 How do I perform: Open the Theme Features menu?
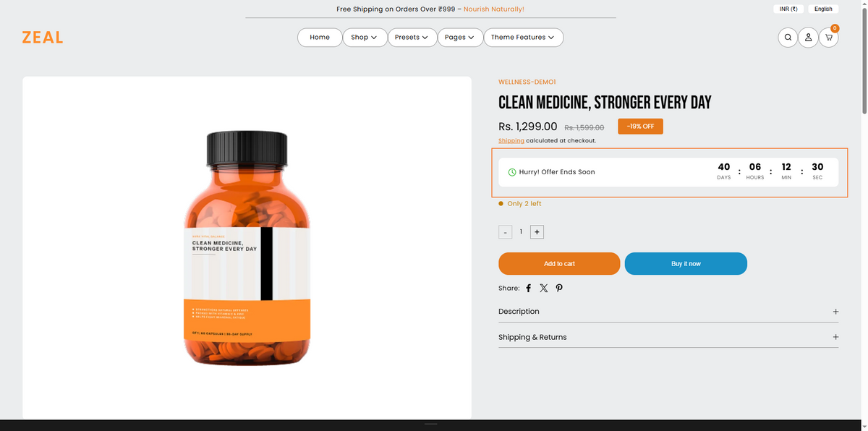point(523,38)
